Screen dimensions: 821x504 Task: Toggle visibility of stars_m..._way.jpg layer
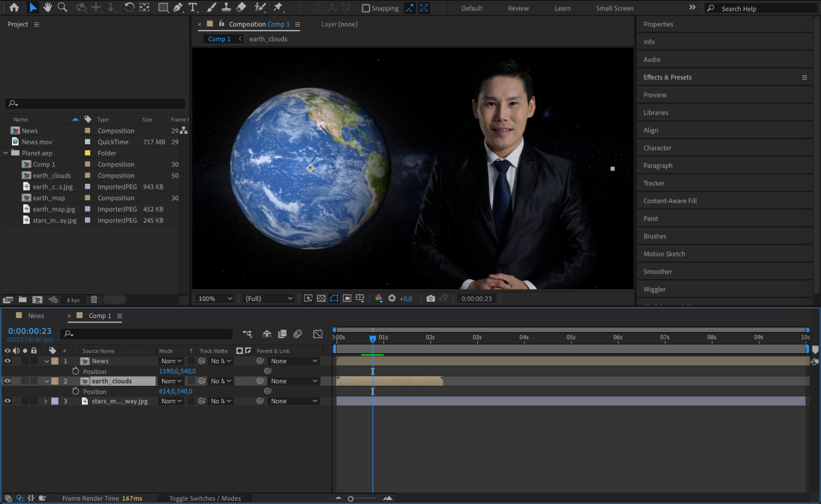(7, 401)
